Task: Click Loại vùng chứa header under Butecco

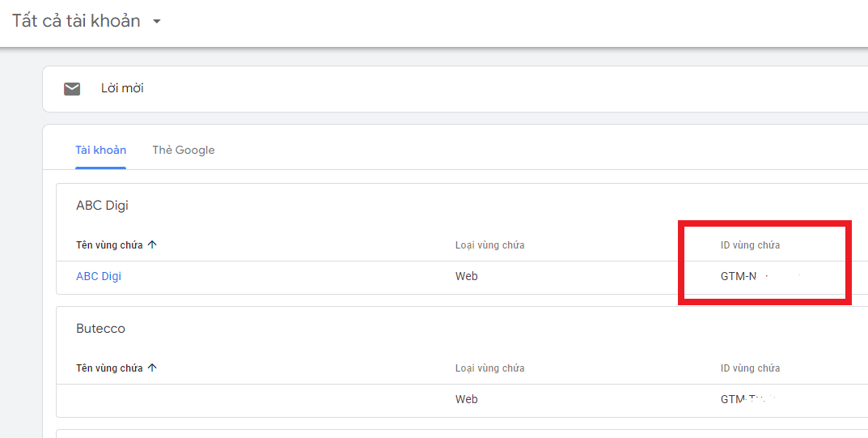Action: (490, 368)
